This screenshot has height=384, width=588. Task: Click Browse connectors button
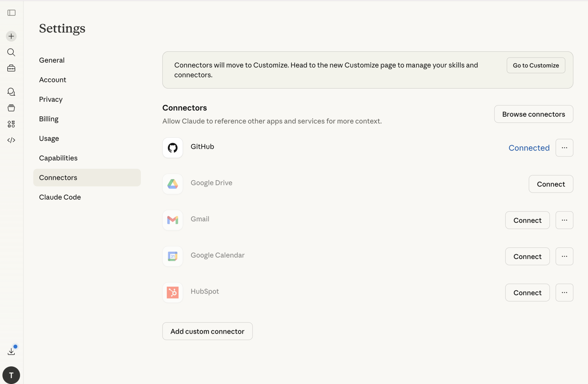(x=533, y=114)
